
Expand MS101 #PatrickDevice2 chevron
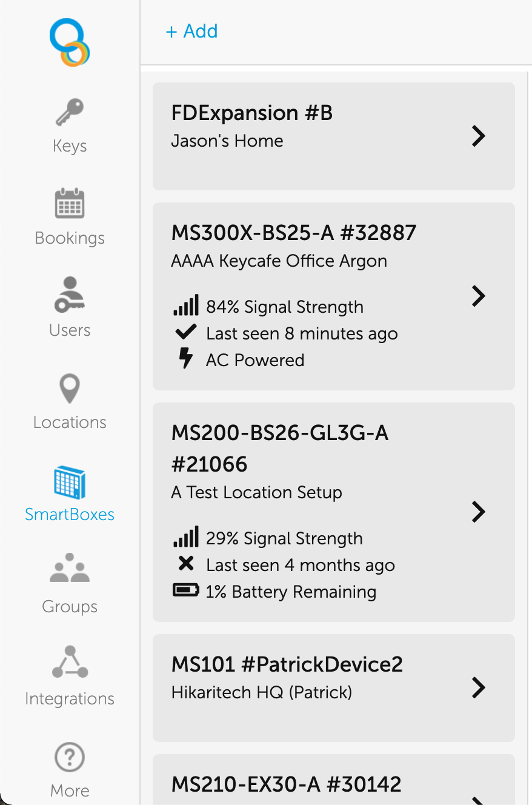pos(479,687)
